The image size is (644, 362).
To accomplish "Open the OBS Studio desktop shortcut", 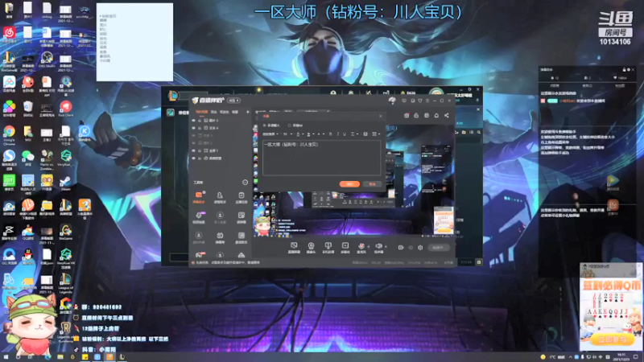I will [47, 60].
